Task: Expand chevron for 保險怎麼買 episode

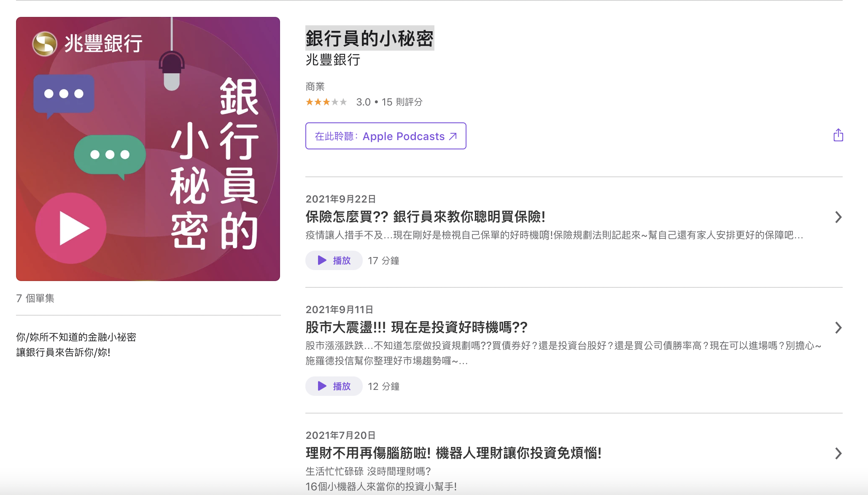Action: pos(838,217)
